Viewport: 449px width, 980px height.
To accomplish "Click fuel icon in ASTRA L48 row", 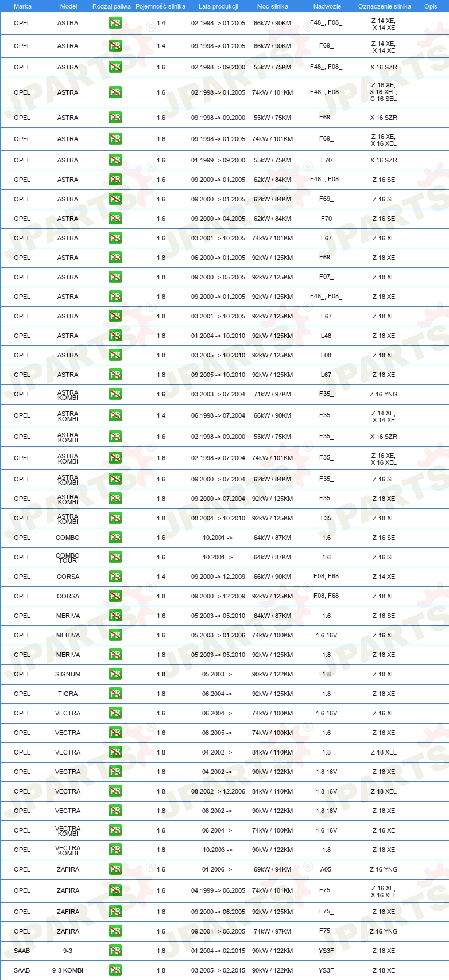I will tap(115, 336).
